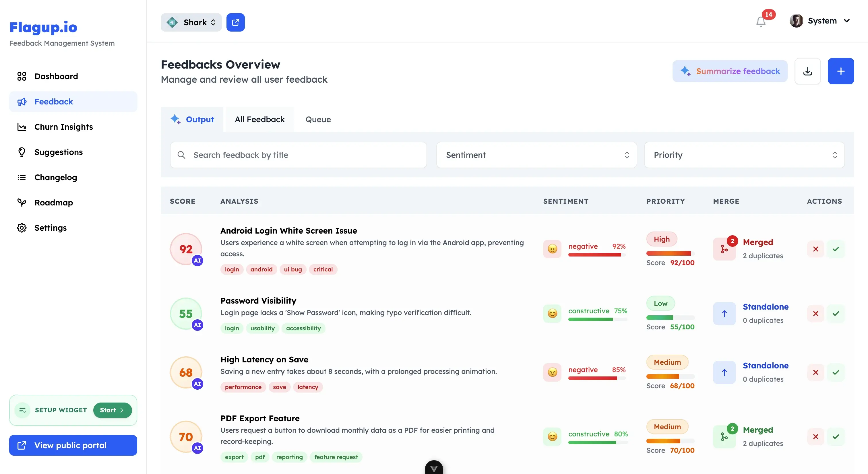This screenshot has width=868, height=474.
Task: Click the download export icon button
Action: pyautogui.click(x=807, y=71)
